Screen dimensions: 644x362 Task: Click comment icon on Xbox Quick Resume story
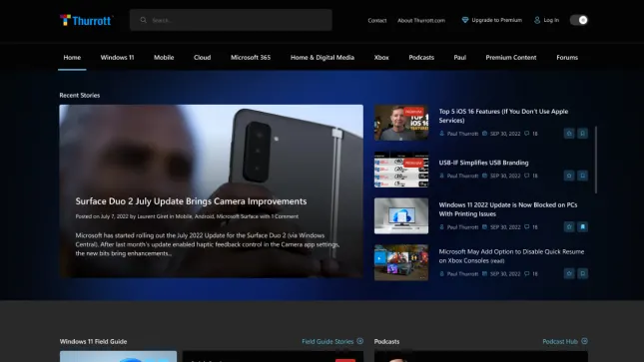526,274
